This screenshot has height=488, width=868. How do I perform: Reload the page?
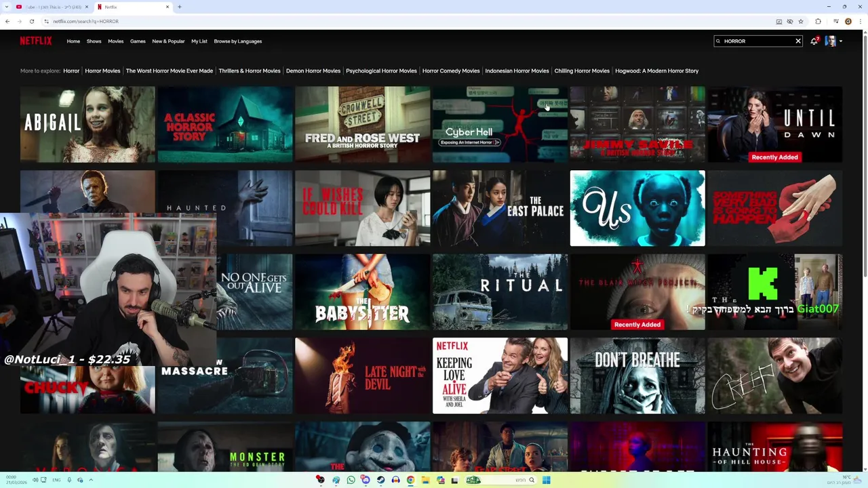tap(31, 21)
